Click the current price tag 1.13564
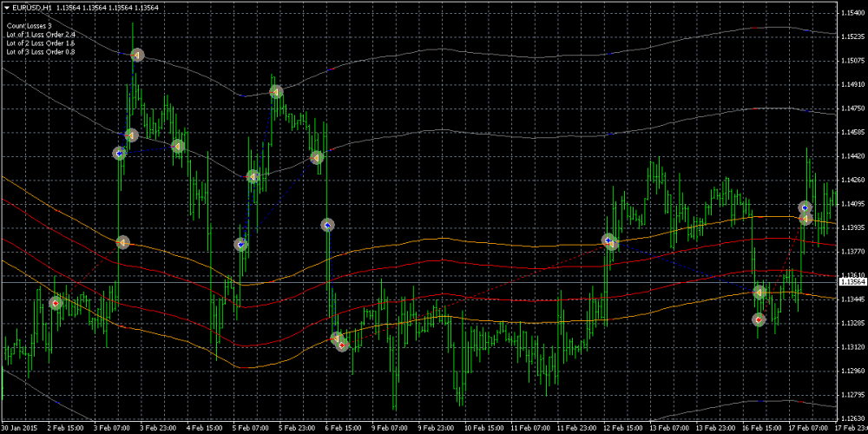Screen dimensions: 868x434 [852, 282]
